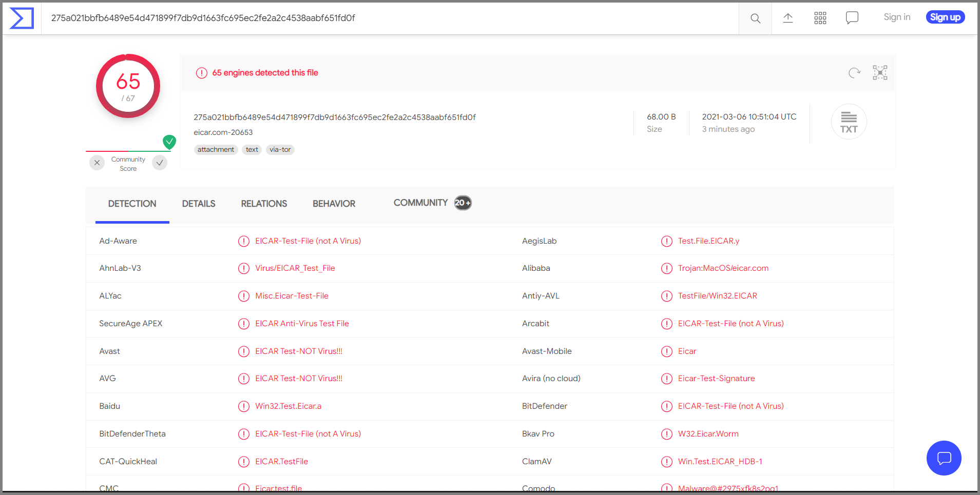Click the hash search input field
The height and width of the screenshot is (495, 980).
click(x=390, y=18)
